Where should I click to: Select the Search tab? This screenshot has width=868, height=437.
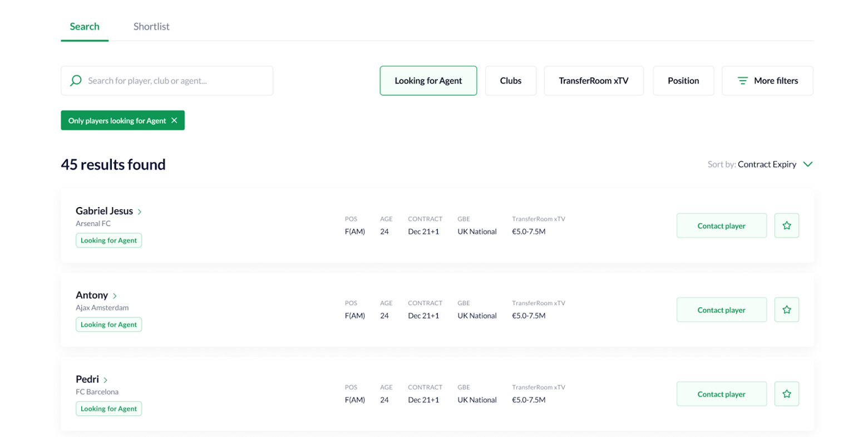click(85, 27)
